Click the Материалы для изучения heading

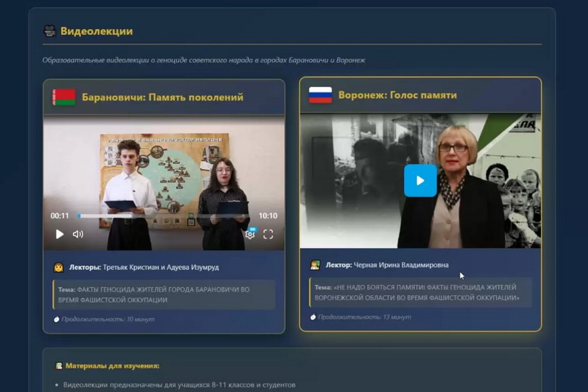click(112, 366)
